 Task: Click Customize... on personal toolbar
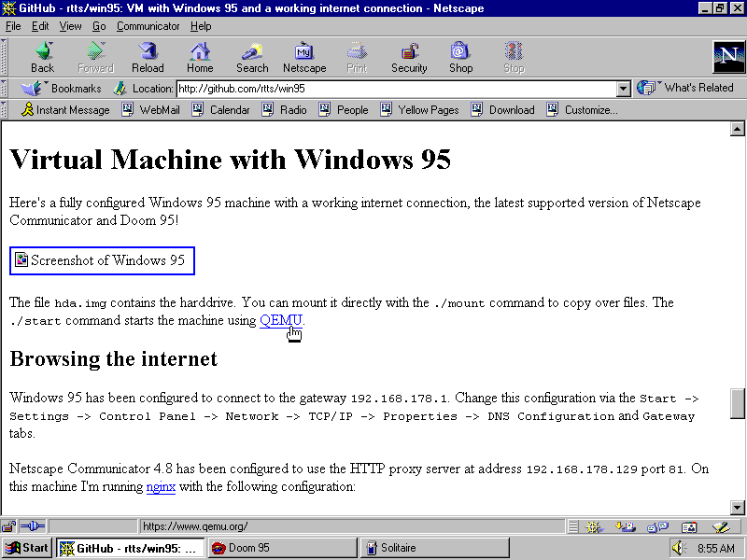(582, 110)
